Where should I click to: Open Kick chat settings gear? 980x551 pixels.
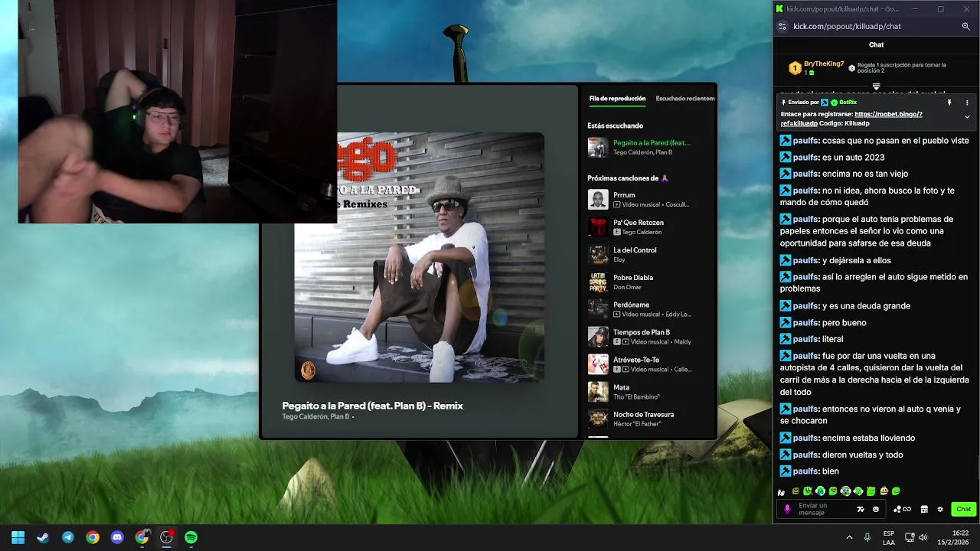[940, 510]
